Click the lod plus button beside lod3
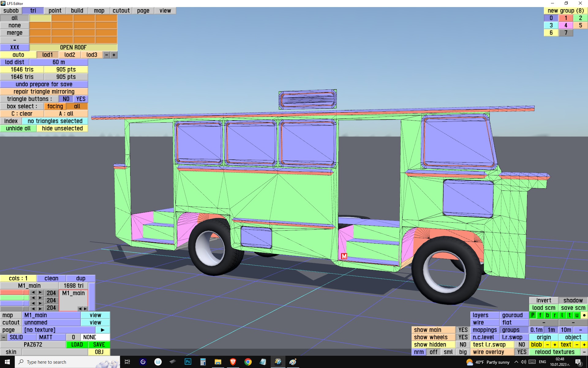This screenshot has height=368, width=588. (114, 55)
